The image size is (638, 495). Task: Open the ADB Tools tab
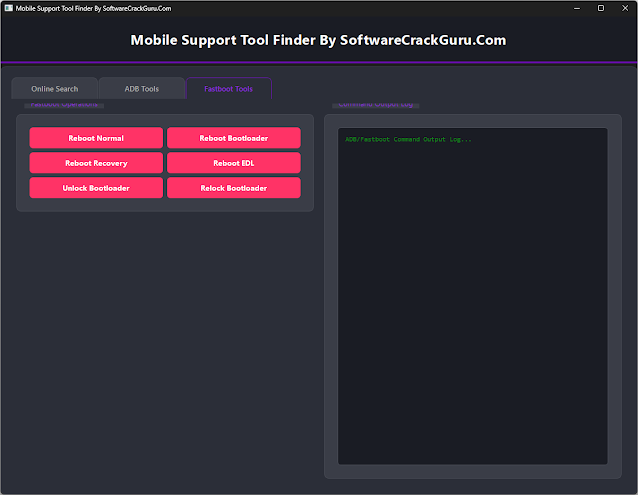141,89
